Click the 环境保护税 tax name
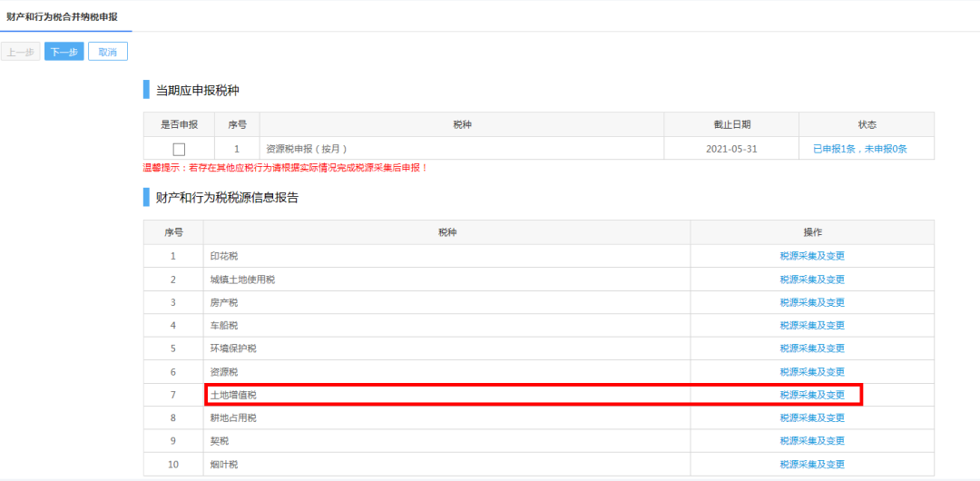This screenshot has height=481, width=980. (x=234, y=348)
